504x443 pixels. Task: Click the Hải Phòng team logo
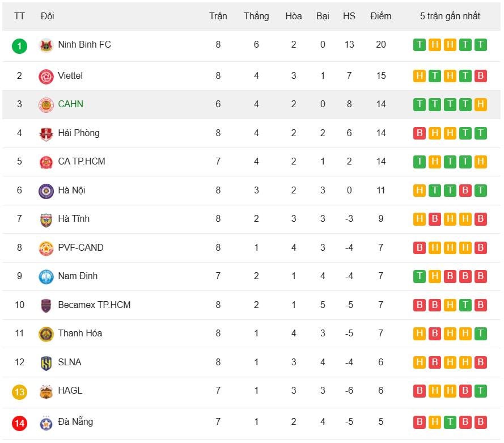click(46, 134)
